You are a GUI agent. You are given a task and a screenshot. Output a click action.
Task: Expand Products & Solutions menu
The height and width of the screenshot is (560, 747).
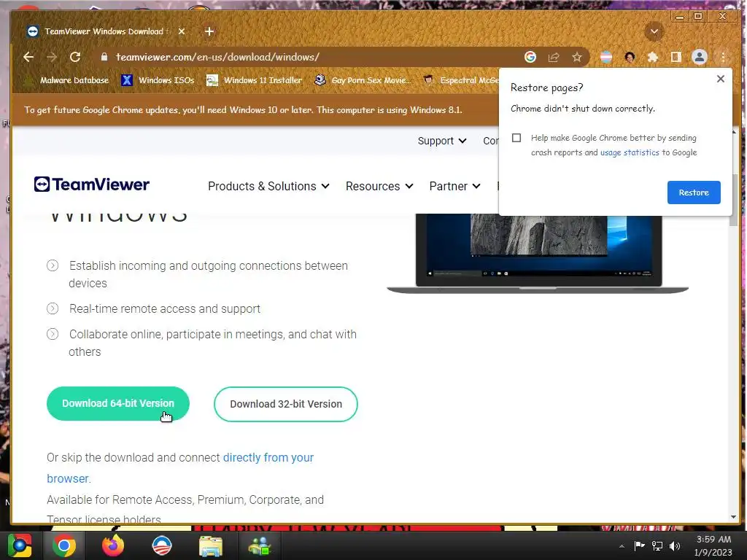coord(268,186)
